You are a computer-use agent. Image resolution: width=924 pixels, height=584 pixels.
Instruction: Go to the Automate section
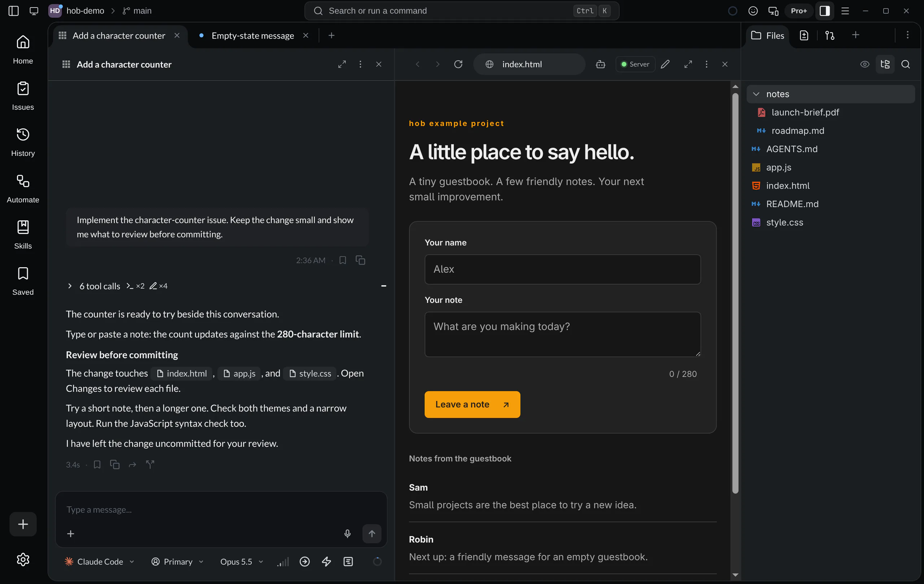[23, 188]
